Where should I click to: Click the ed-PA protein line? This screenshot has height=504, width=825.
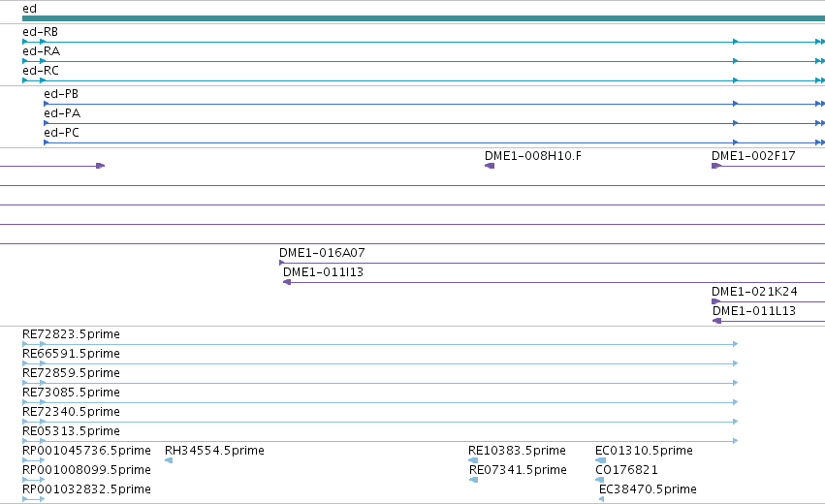click(434, 123)
